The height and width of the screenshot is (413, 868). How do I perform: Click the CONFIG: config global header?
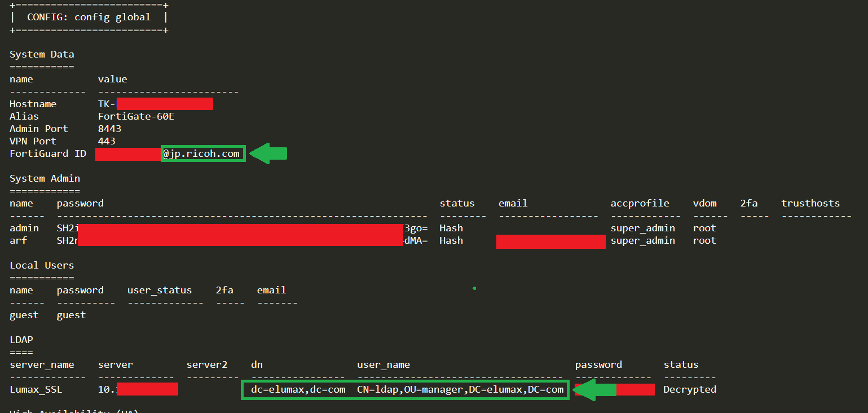(x=89, y=17)
